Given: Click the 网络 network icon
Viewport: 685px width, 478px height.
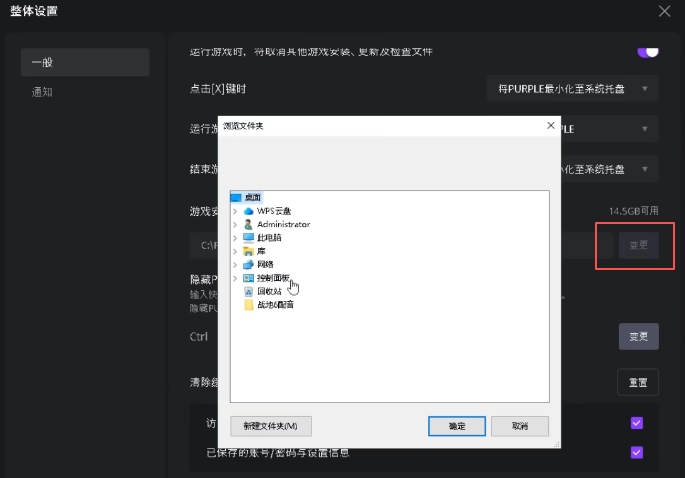Looking at the screenshot, I should 249,264.
